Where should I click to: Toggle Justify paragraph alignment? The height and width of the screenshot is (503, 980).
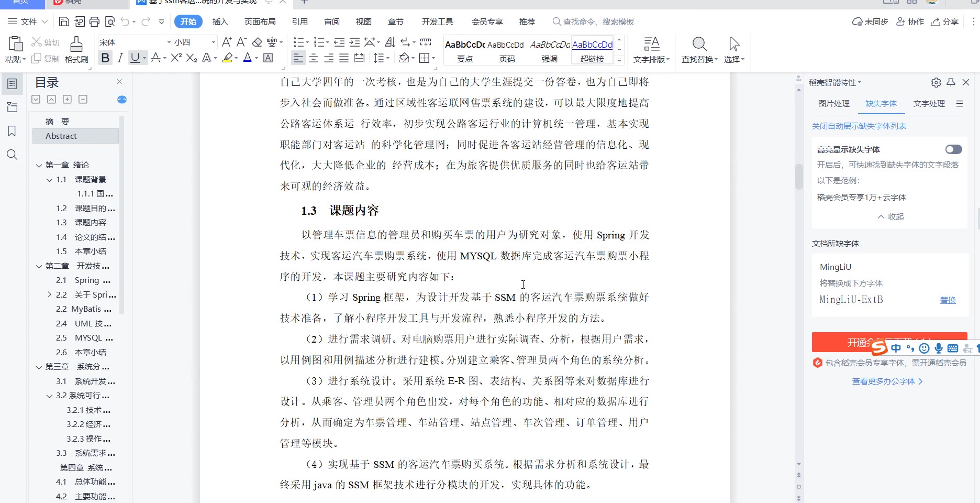point(344,58)
